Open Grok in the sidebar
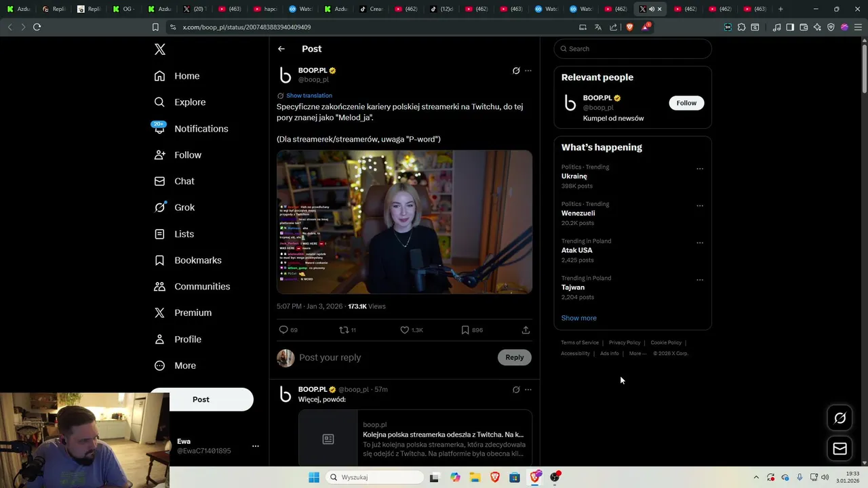Screen dimensions: 868x488 click(174, 207)
